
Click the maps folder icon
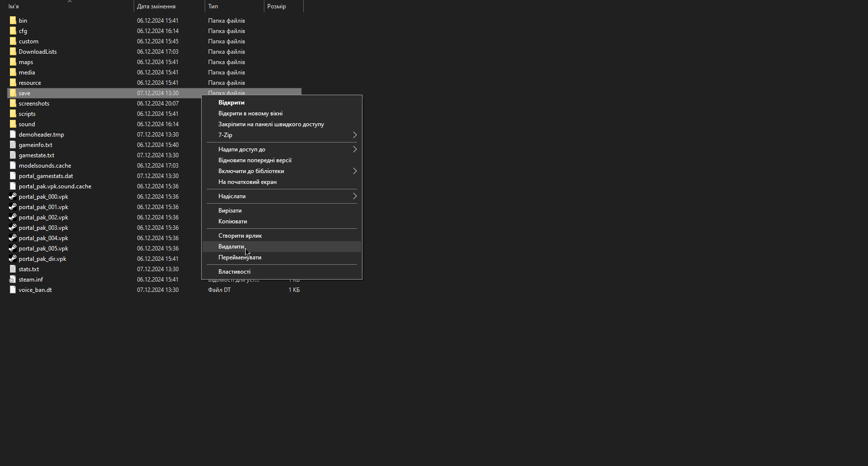(13, 62)
